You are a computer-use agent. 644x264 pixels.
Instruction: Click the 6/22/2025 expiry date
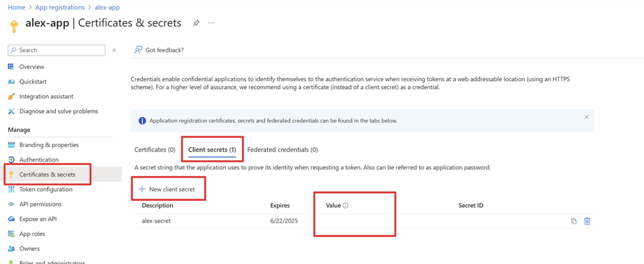(284, 221)
